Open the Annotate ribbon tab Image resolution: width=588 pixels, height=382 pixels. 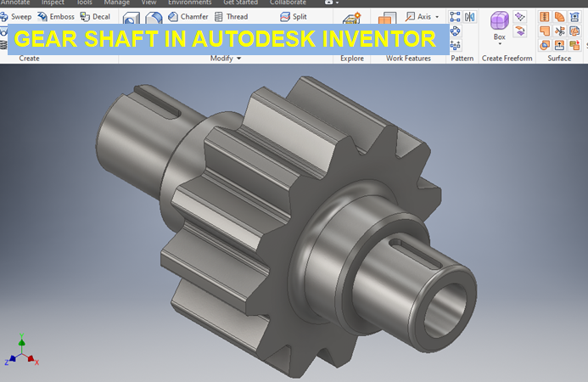pos(15,3)
